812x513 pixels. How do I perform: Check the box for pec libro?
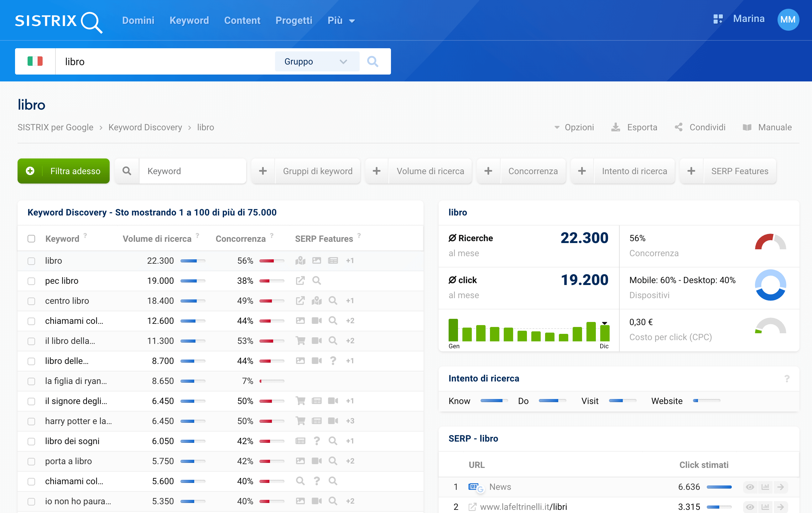point(31,281)
